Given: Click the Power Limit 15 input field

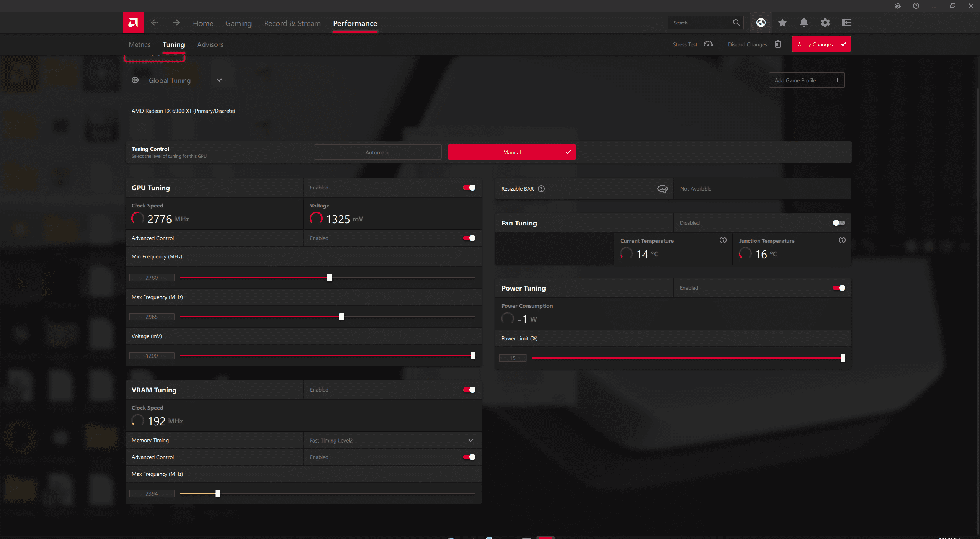Looking at the screenshot, I should coord(513,358).
